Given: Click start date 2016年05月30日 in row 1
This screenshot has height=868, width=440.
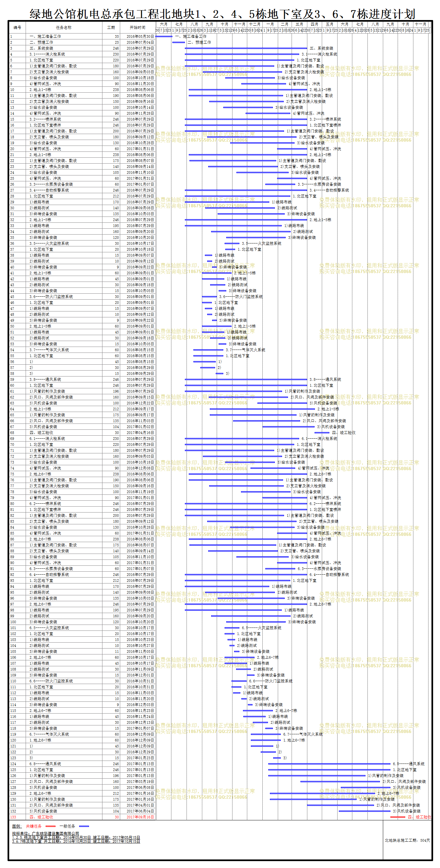Looking at the screenshot, I should point(141,36).
